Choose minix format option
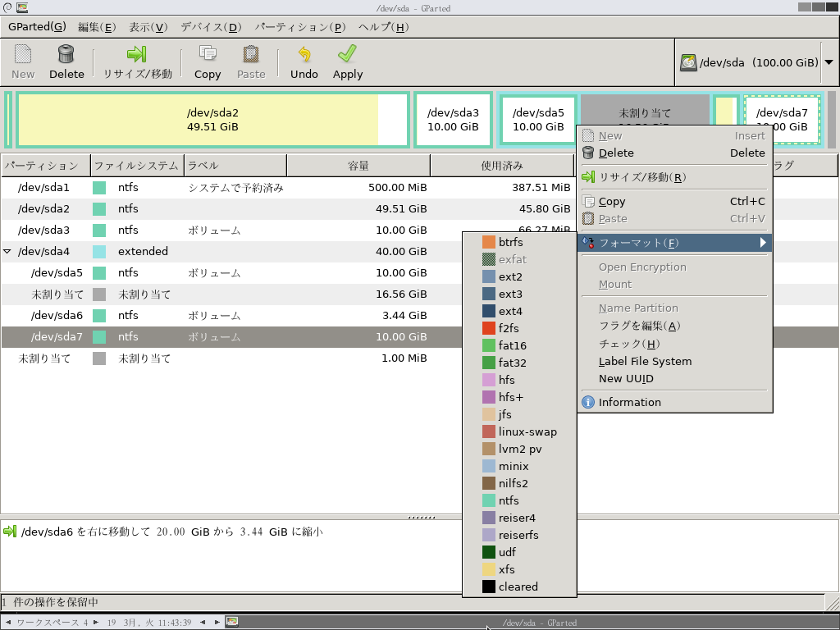Screen dimensions: 840x630 (519, 466)
